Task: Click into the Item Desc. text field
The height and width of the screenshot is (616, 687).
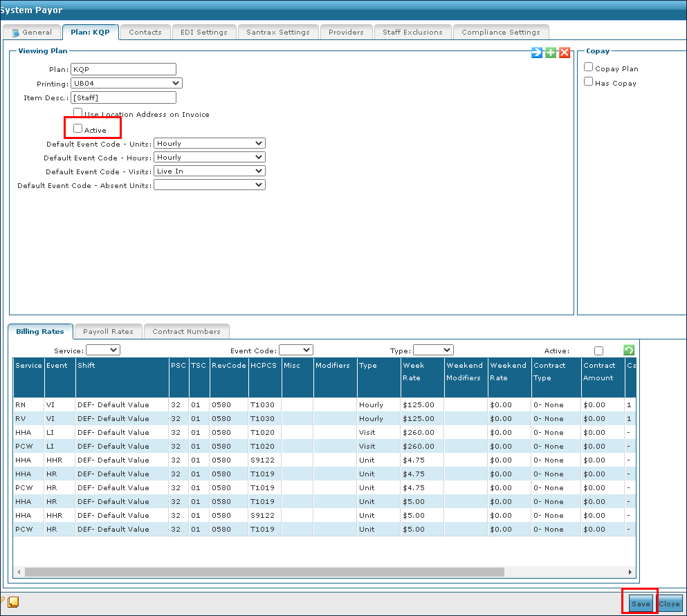Action: pyautogui.click(x=124, y=98)
